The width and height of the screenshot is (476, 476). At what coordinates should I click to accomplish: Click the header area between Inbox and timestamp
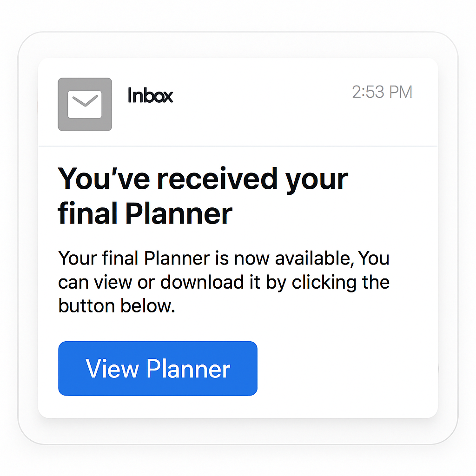pos(260,96)
